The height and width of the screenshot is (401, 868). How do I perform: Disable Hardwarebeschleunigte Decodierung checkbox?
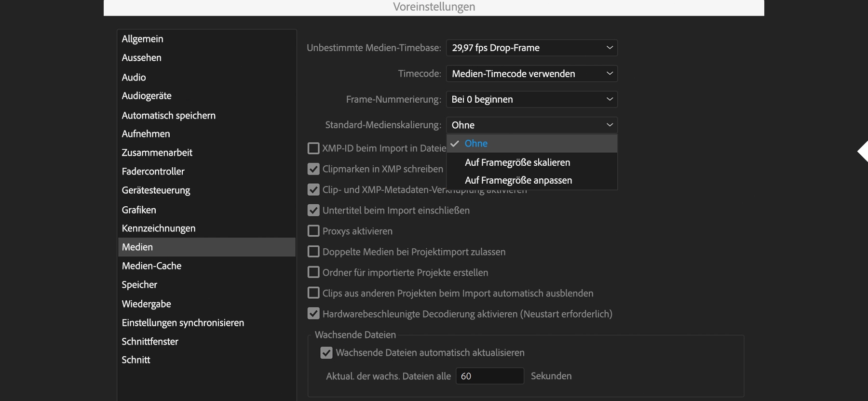click(313, 314)
